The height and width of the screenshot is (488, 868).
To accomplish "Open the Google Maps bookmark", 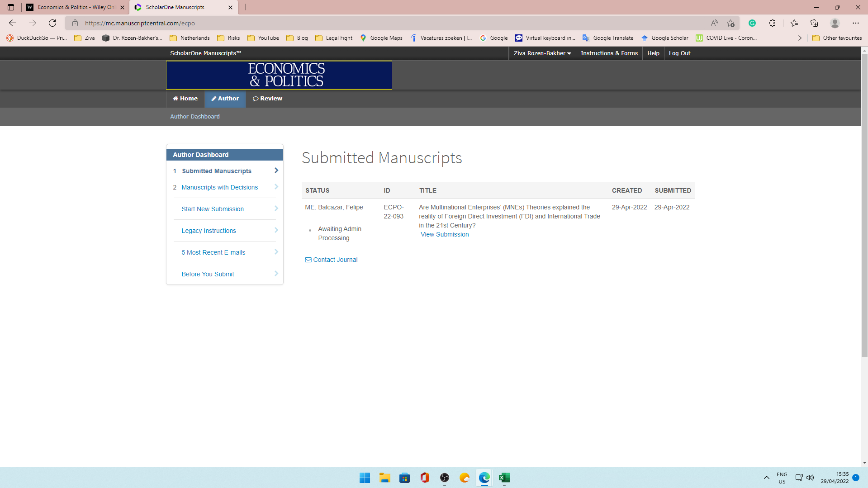I will (x=381, y=38).
